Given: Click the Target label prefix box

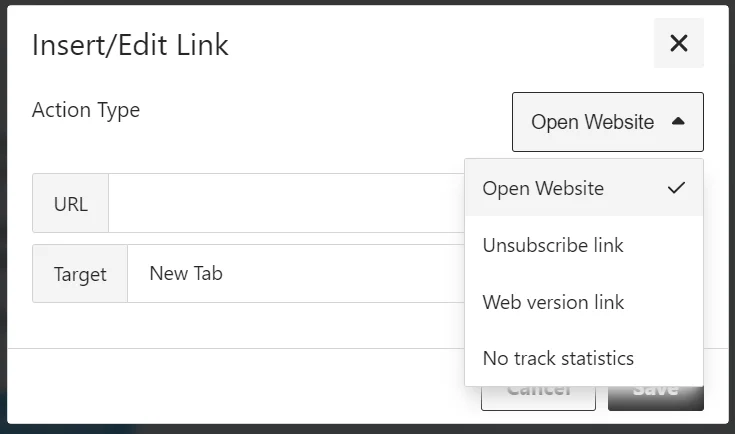Looking at the screenshot, I should pos(80,274).
